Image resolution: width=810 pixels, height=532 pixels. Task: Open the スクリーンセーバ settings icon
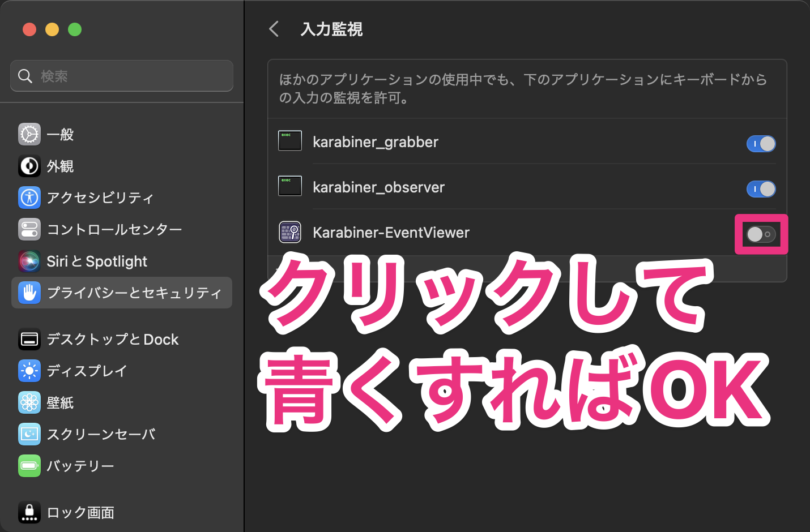click(x=29, y=434)
